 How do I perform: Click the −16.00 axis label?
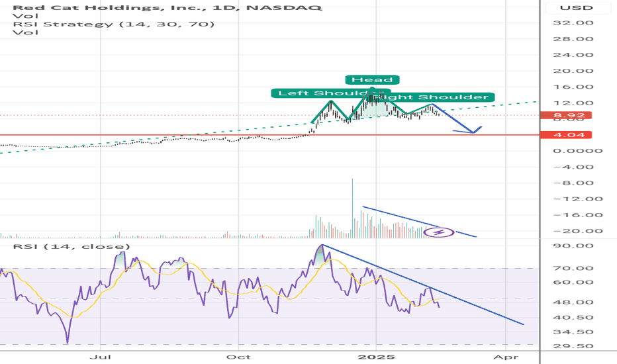click(x=578, y=215)
